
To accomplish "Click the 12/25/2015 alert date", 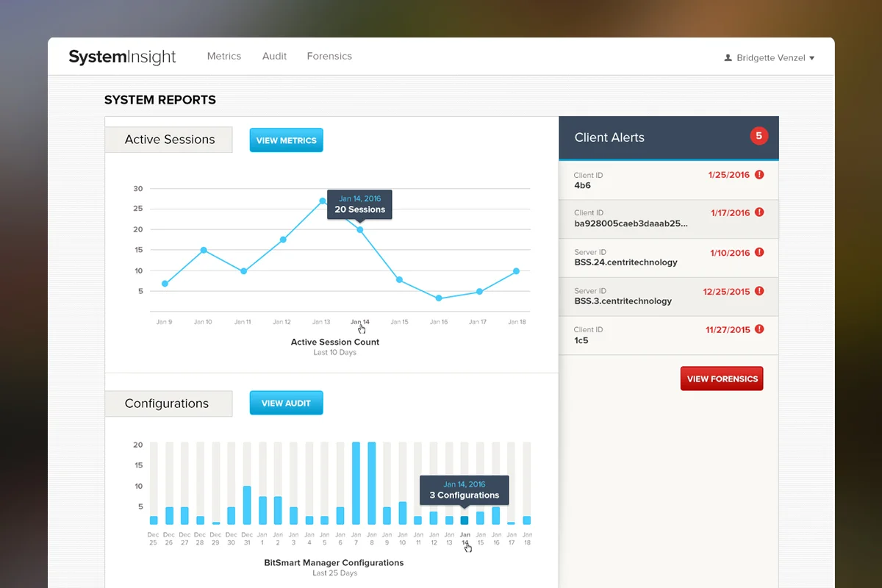I will tap(726, 291).
